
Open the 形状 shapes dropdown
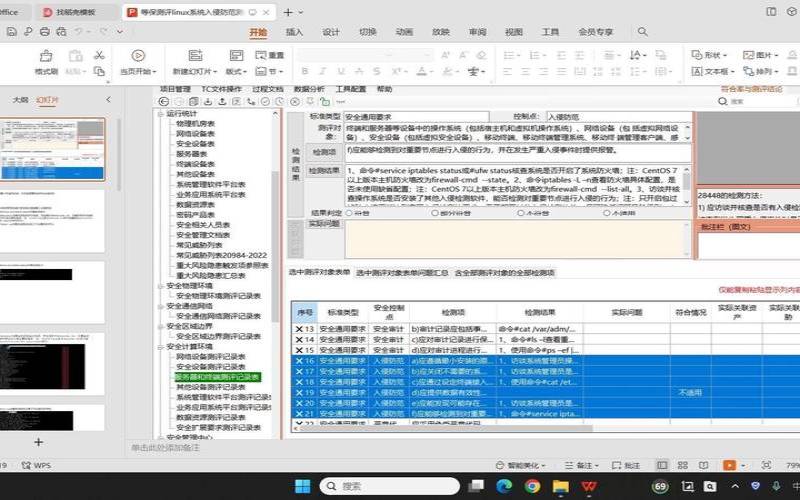(x=709, y=55)
